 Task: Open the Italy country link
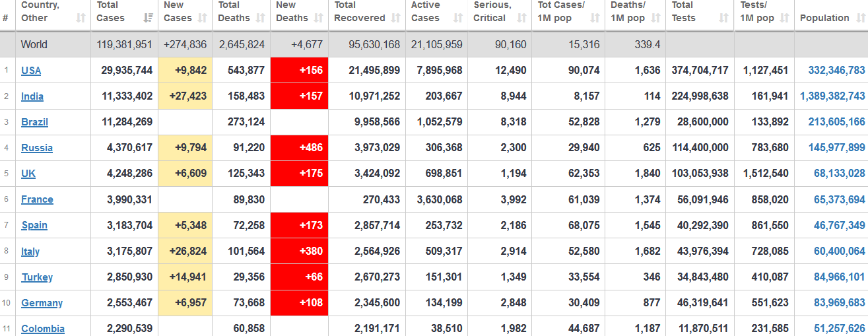30,252
